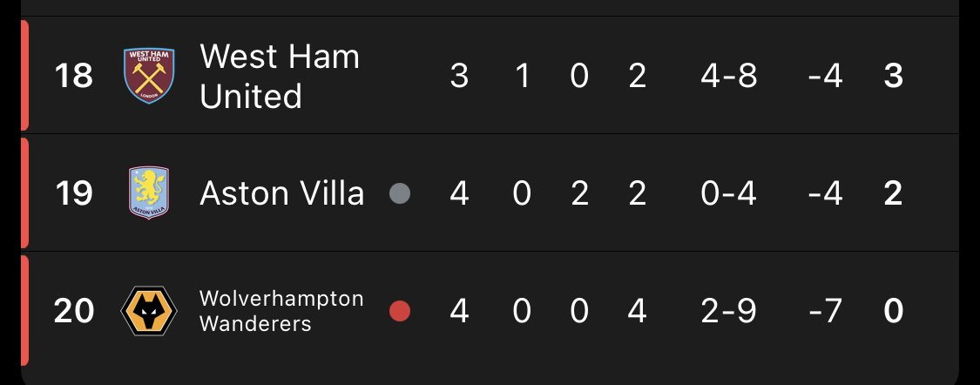
Task: Tap the Aston Villa crest
Action: pyautogui.click(x=149, y=192)
